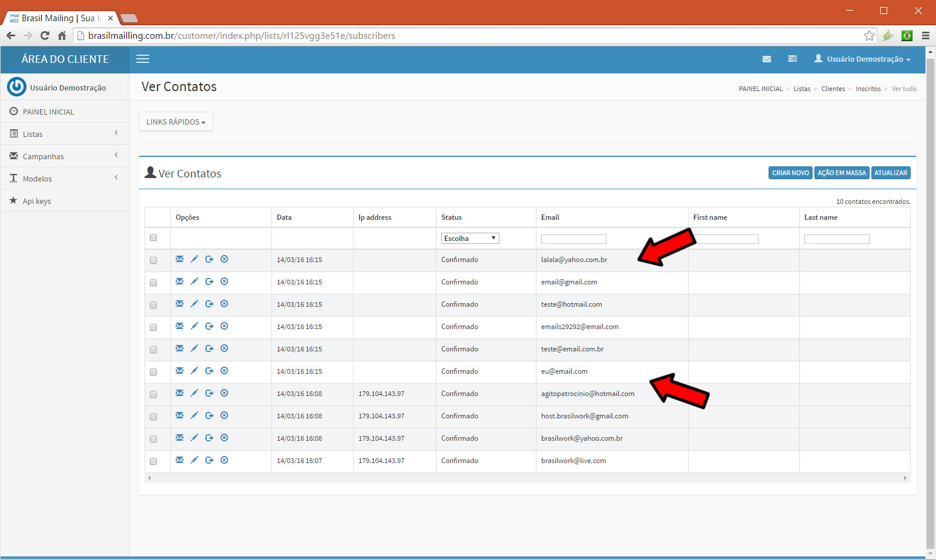Click the envelope icon for lalala@yahoo.com.br row
936x560 pixels.
tap(180, 259)
